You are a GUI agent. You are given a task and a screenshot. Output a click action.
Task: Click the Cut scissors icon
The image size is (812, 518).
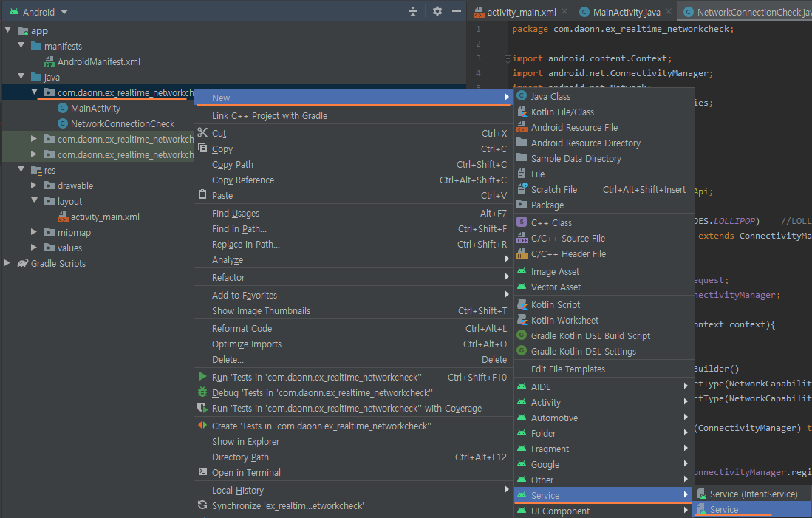202,132
